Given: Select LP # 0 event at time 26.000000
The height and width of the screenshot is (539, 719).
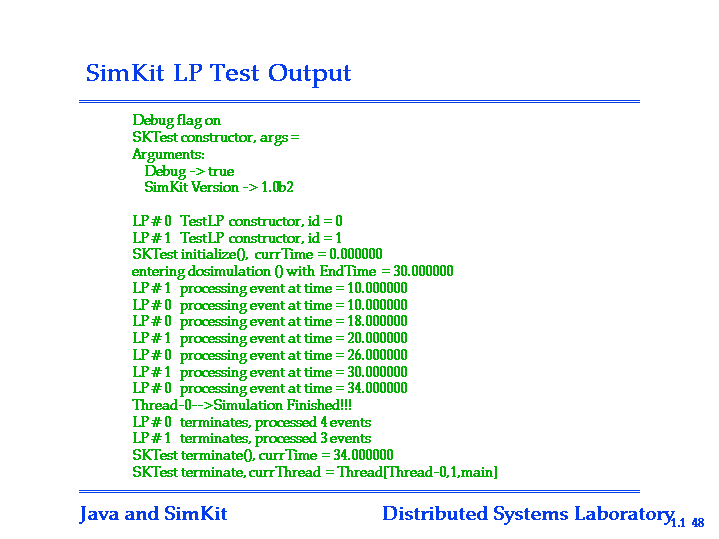Looking at the screenshot, I should tap(270, 356).
